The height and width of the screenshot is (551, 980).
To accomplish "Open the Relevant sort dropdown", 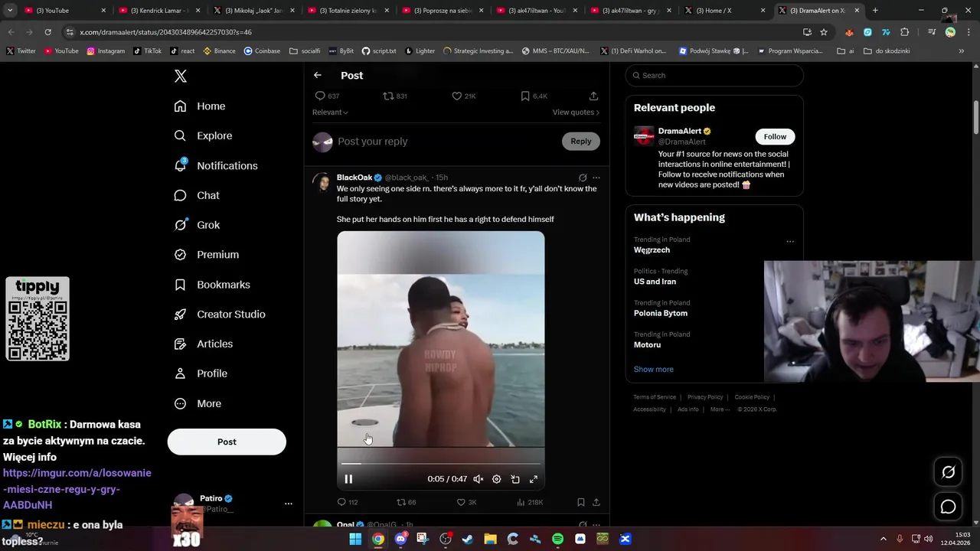I will point(330,112).
